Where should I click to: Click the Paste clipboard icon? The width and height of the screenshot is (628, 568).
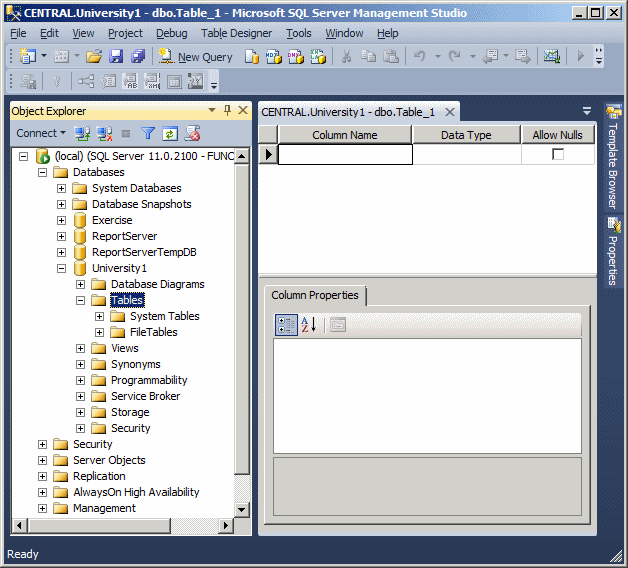pos(391,56)
